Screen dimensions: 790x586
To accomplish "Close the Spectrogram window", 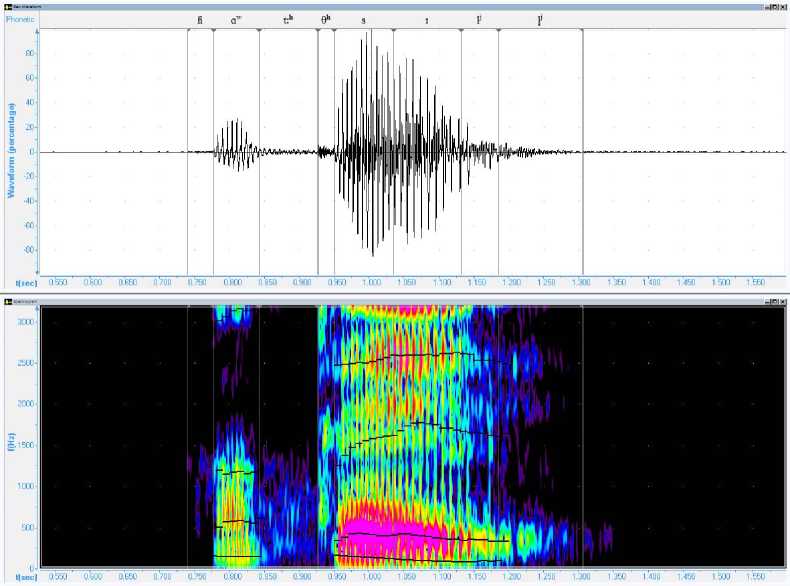I will (783, 299).
